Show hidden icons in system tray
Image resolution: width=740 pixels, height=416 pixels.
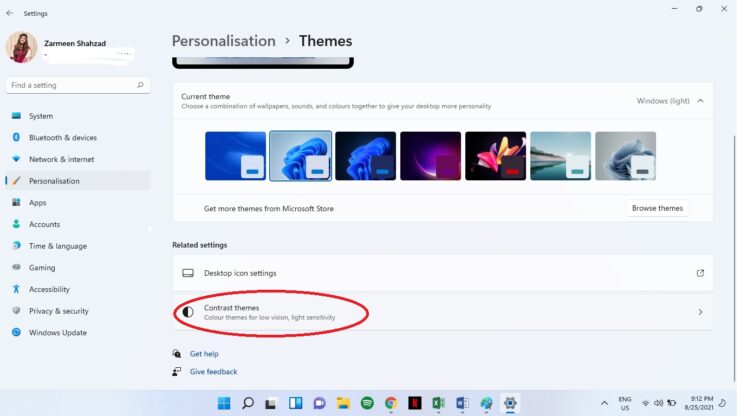click(x=604, y=403)
